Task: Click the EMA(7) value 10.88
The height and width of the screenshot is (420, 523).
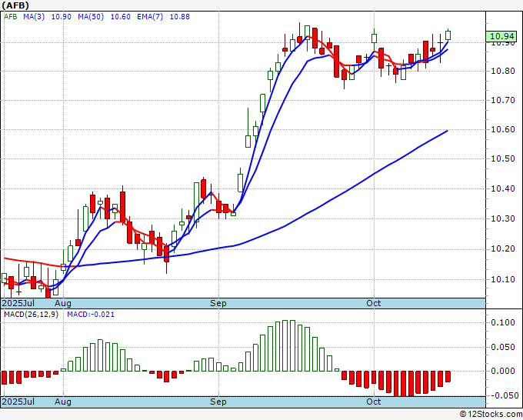Action: tap(180, 17)
